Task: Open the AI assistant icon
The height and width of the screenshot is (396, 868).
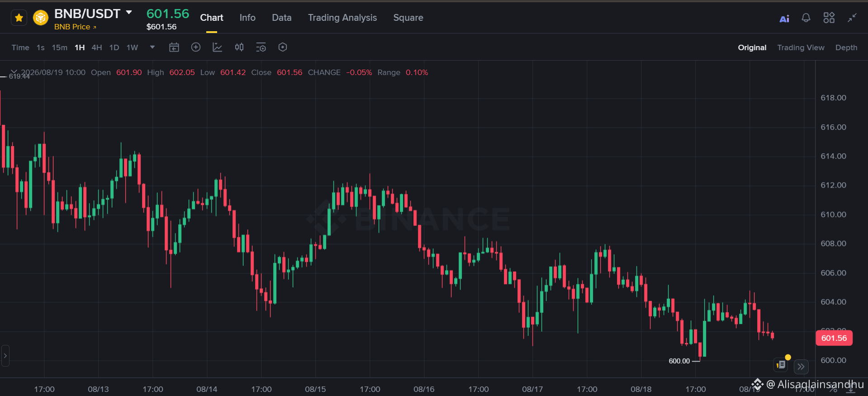Action: pyautogui.click(x=784, y=19)
